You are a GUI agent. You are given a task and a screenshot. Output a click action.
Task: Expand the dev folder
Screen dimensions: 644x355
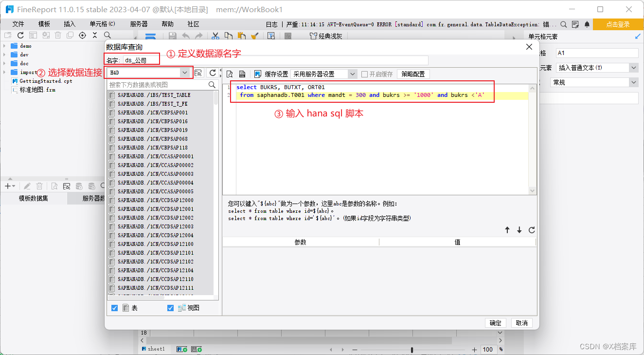click(x=4, y=55)
